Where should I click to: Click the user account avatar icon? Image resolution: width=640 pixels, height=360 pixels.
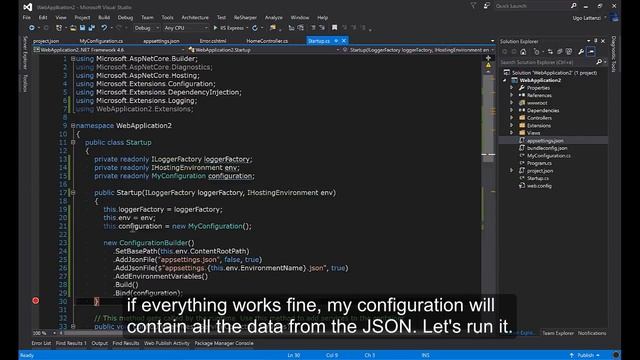click(x=614, y=18)
